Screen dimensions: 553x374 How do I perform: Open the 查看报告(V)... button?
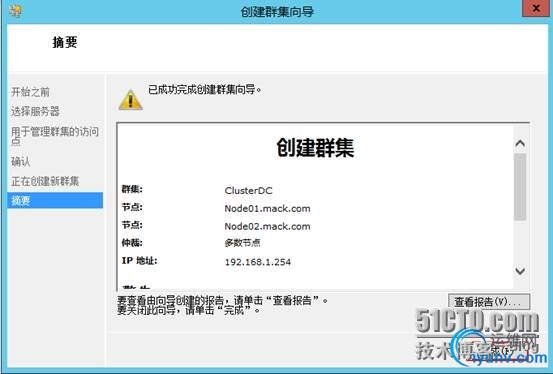(x=489, y=302)
